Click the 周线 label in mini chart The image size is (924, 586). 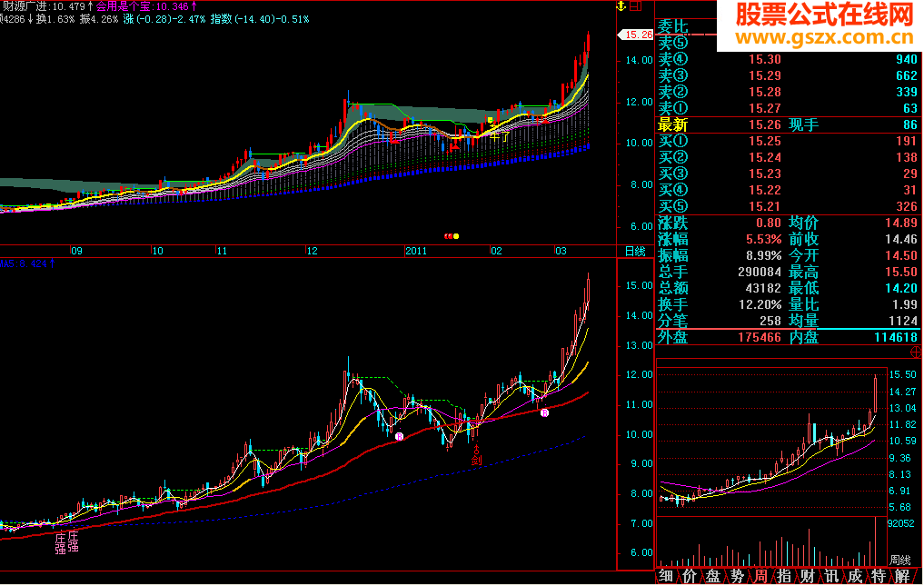pos(899,560)
